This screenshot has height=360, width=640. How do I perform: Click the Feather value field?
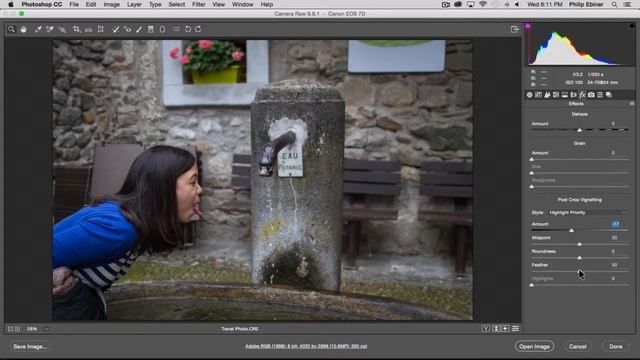coord(614,265)
